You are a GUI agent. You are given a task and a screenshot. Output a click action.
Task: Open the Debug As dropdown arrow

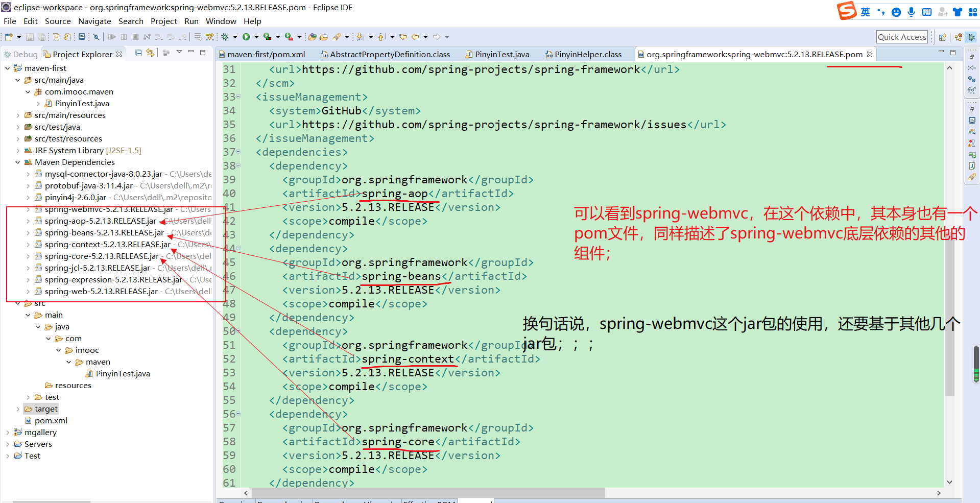[x=235, y=37]
